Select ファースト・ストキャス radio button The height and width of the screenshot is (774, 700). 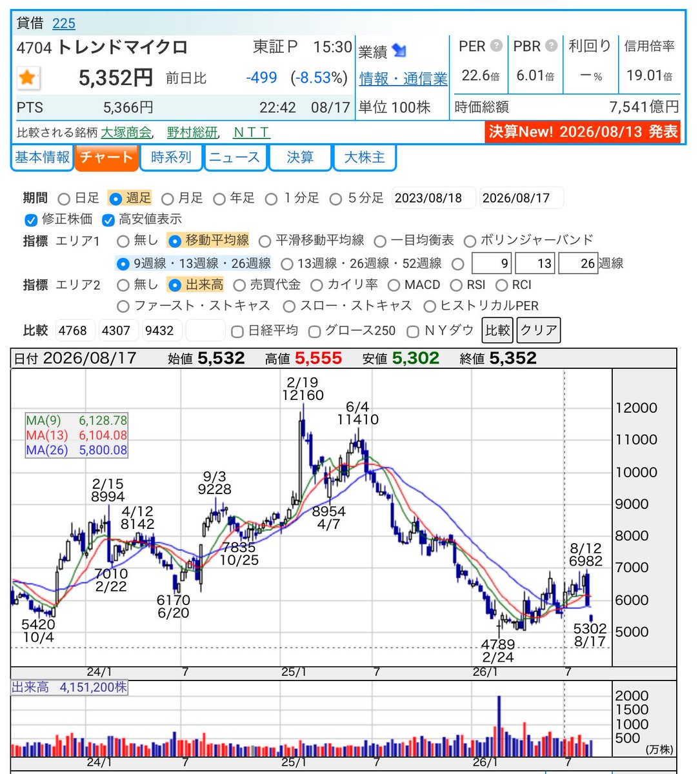(x=123, y=306)
